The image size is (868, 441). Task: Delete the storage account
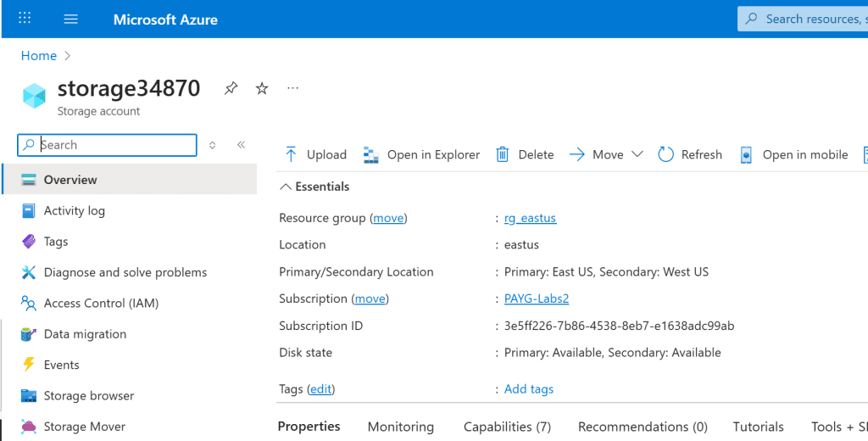(525, 154)
